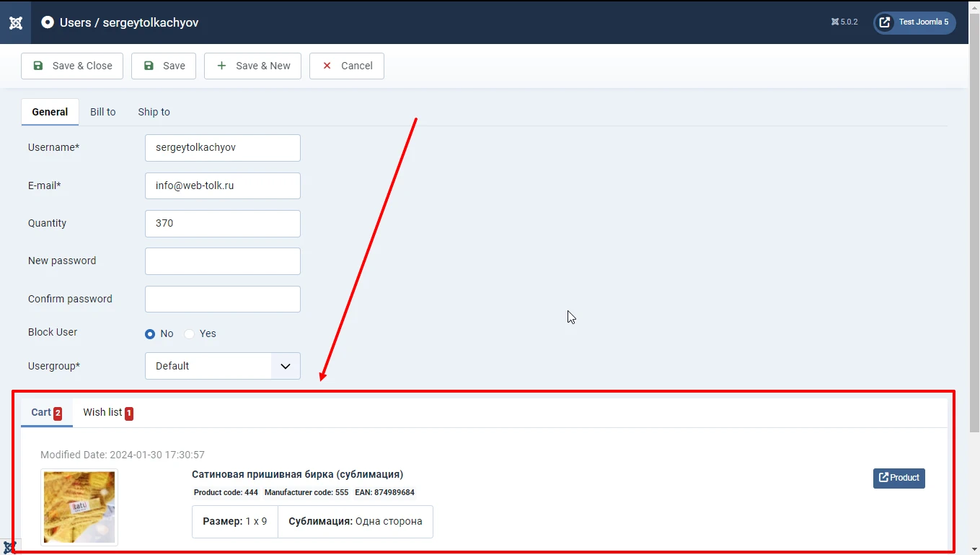This screenshot has width=980, height=555.
Task: Select Yes for Block User
Action: click(x=190, y=334)
